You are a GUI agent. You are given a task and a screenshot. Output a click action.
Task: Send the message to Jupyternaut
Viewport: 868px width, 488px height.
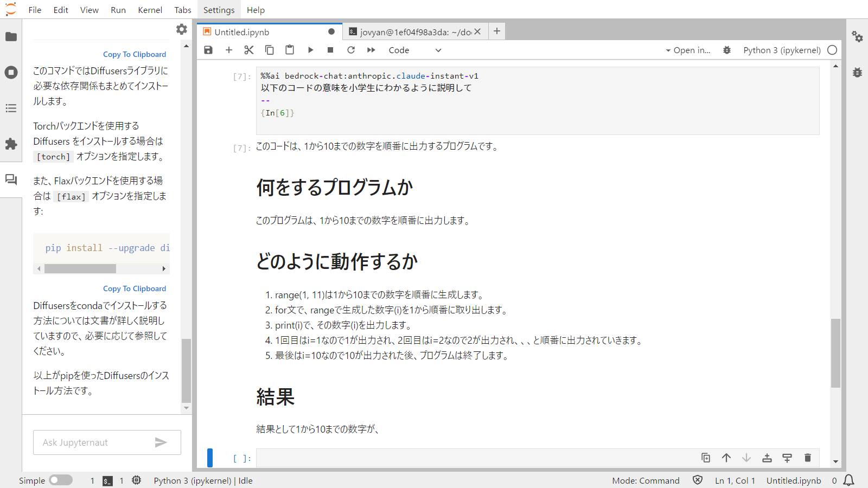161,442
